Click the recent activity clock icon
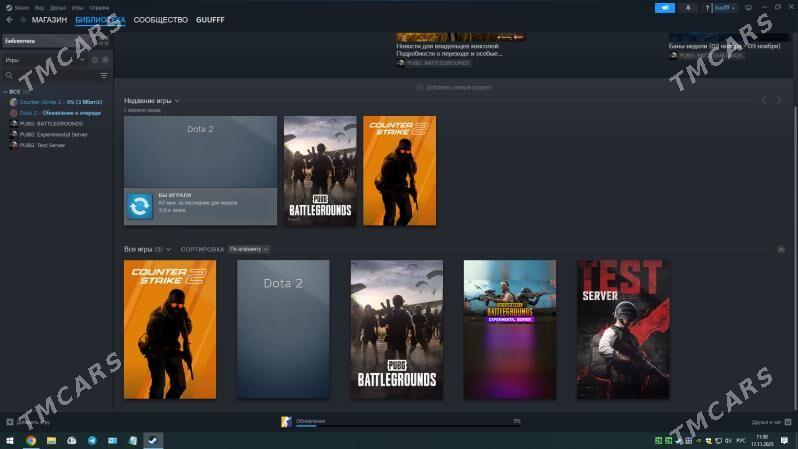Image resolution: width=798 pixels, height=449 pixels. pyautogui.click(x=95, y=60)
